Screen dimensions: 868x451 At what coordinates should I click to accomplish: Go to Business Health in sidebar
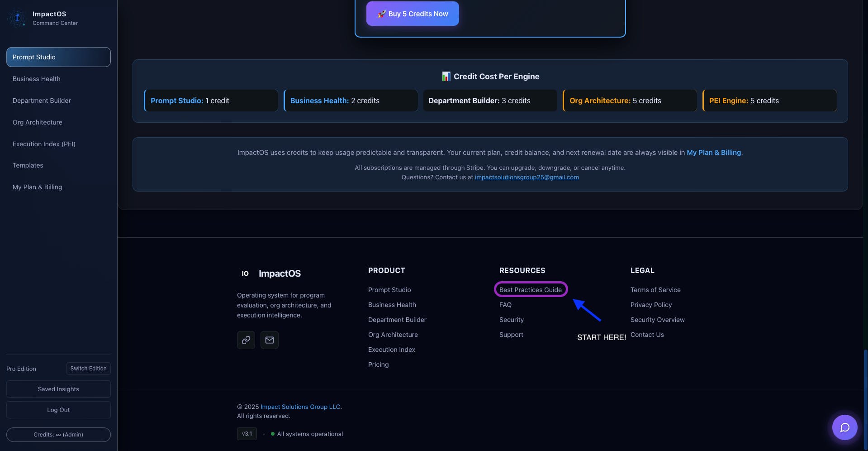(x=58, y=79)
